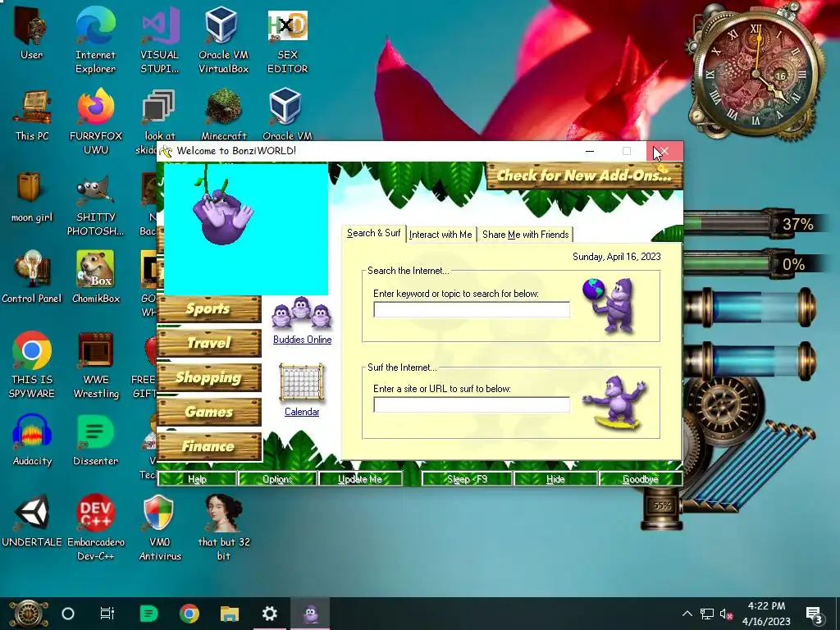The width and height of the screenshot is (840, 630).
Task: Focus the surf URL input field
Action: (x=472, y=405)
